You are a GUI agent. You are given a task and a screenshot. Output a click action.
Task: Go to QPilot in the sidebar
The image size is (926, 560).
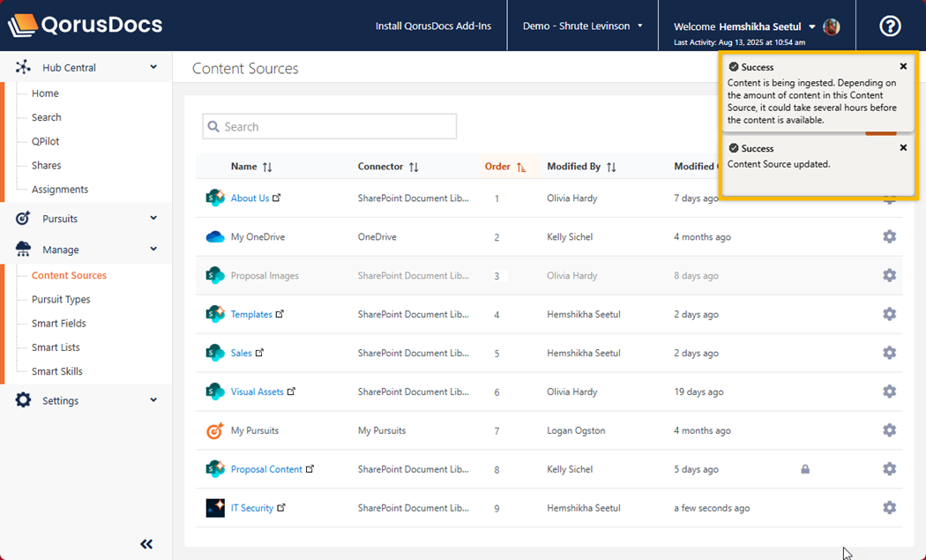point(46,141)
